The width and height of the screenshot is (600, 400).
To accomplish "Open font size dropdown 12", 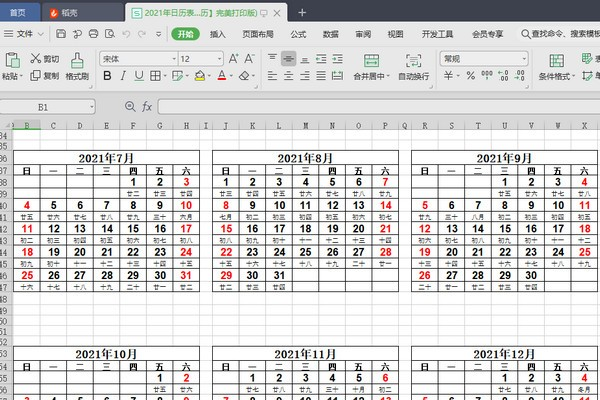I will [x=220, y=59].
